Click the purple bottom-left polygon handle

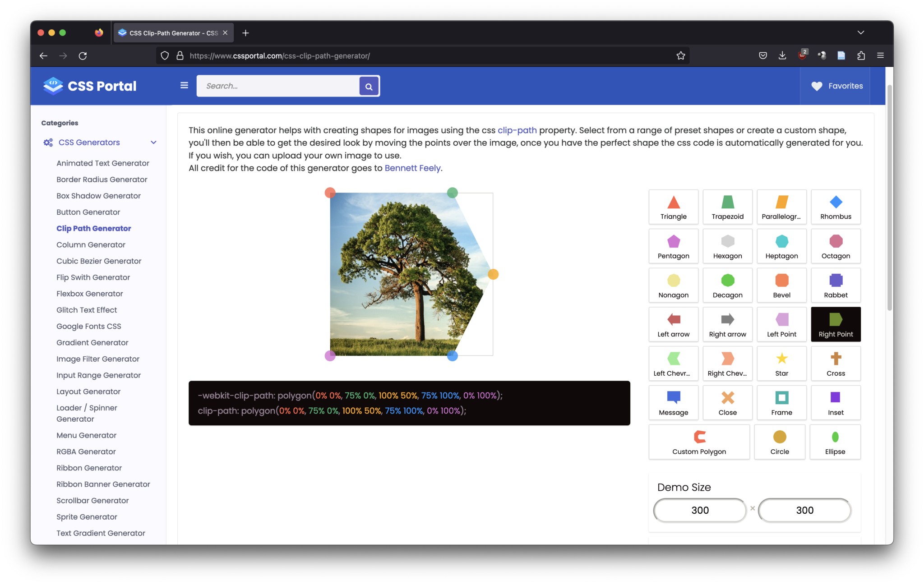pos(330,356)
